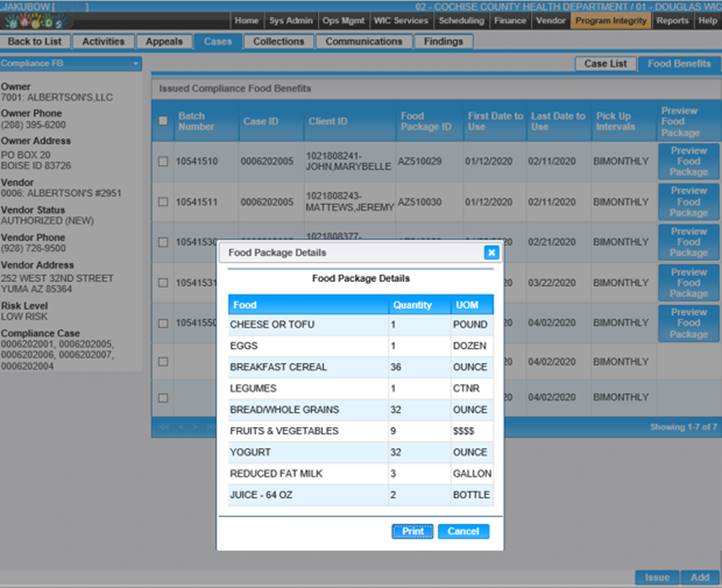This screenshot has height=588, width=722.
Task: Check the box for batch 10541511
Action: click(x=163, y=202)
